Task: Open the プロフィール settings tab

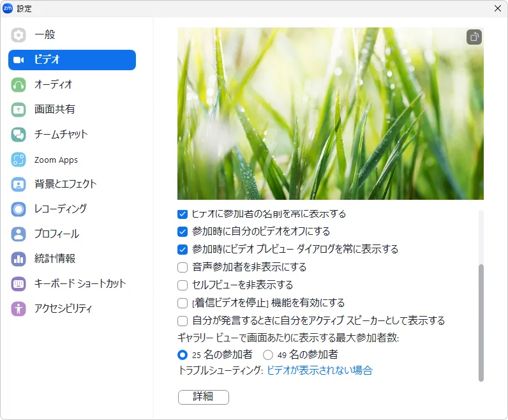Action: 56,234
